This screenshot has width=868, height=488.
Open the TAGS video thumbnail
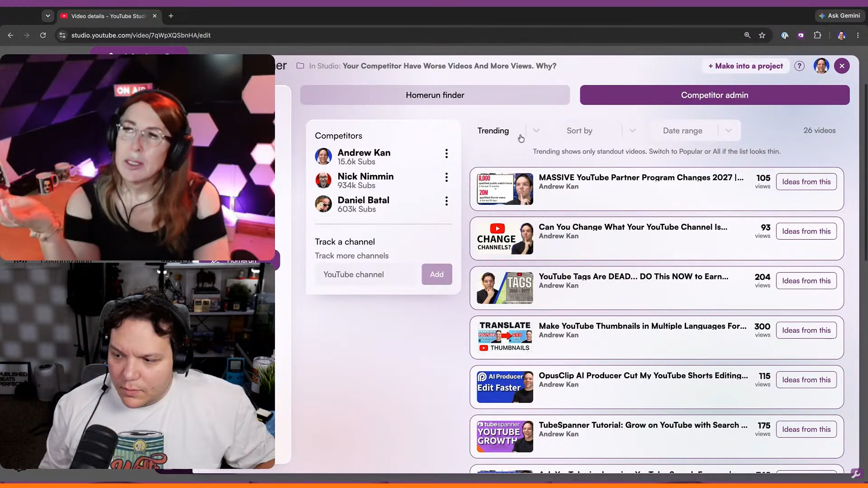[x=505, y=288]
